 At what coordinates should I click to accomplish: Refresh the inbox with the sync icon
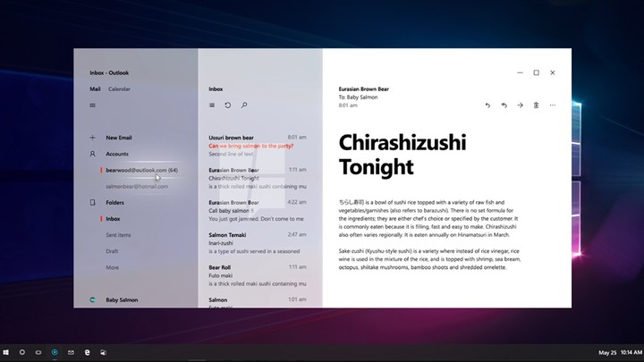[228, 105]
